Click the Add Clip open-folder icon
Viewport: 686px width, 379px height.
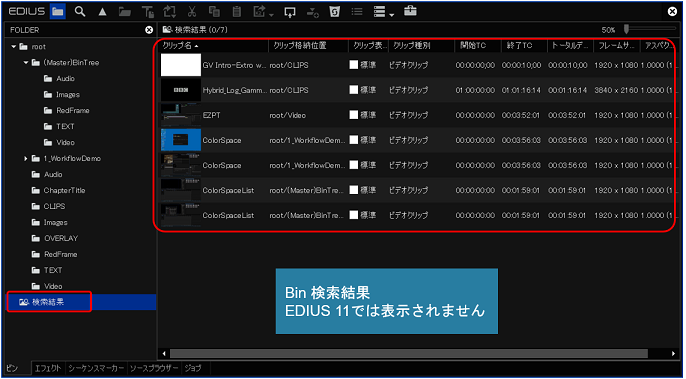point(125,12)
